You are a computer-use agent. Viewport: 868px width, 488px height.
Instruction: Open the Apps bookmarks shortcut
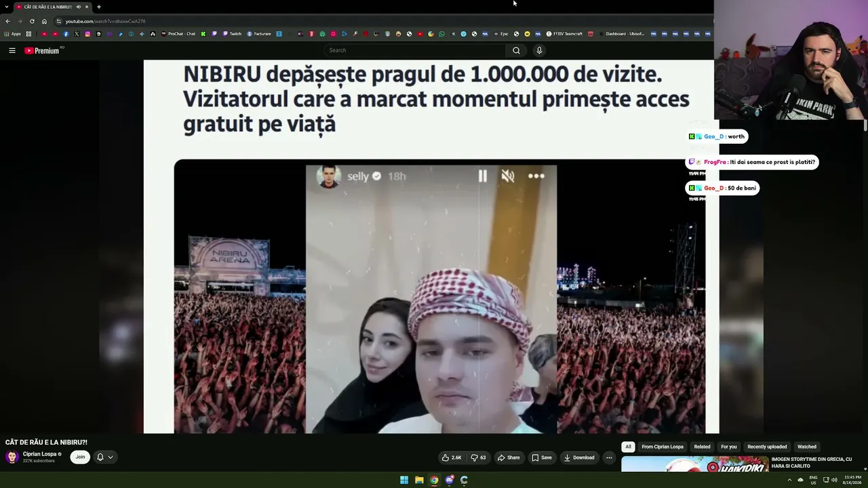pos(13,34)
